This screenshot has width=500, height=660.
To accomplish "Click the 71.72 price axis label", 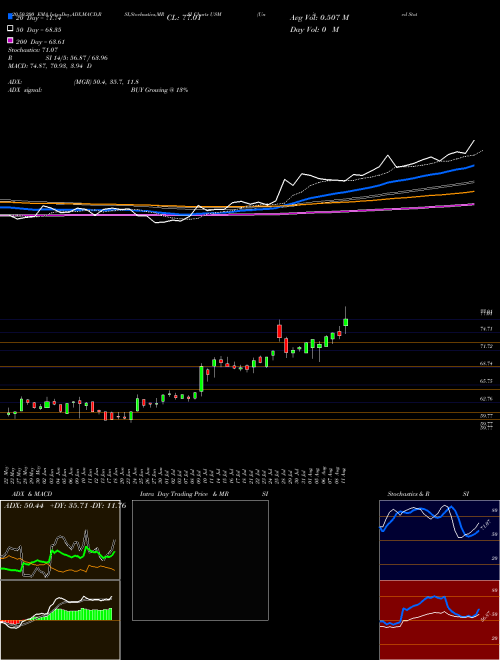I will [x=487, y=346].
